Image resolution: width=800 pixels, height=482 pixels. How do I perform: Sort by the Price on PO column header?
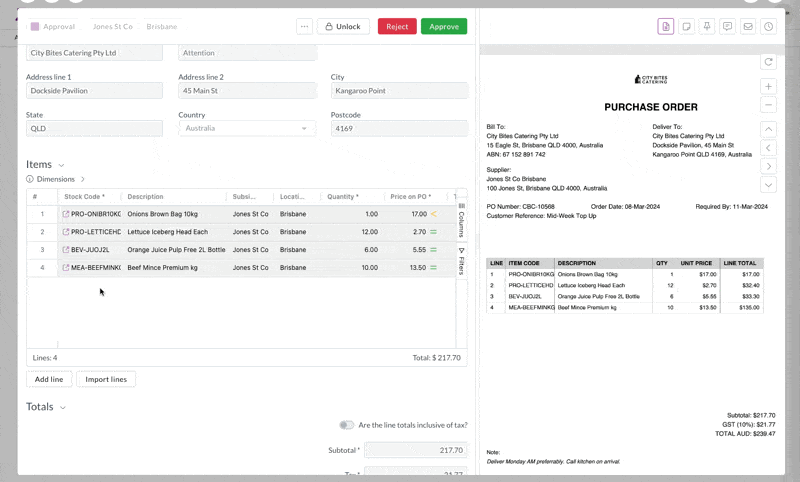411,197
